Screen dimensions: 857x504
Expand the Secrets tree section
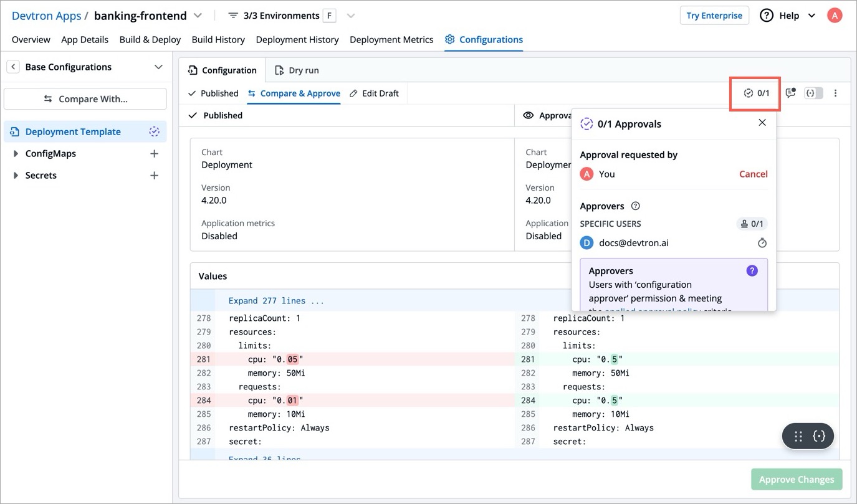click(x=16, y=176)
